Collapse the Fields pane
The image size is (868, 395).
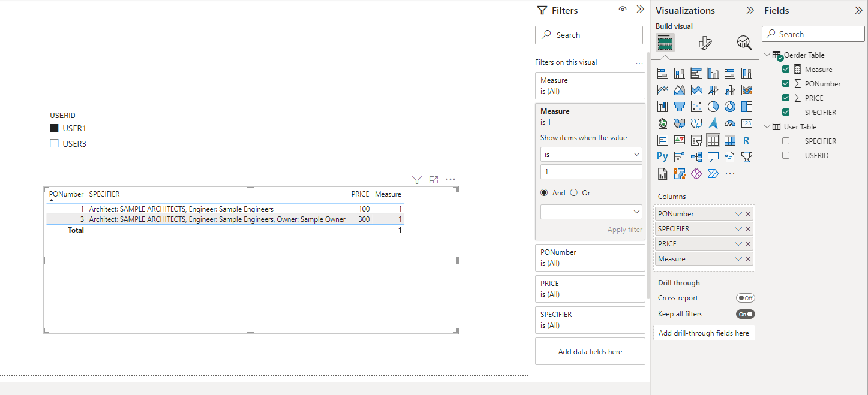click(x=858, y=10)
